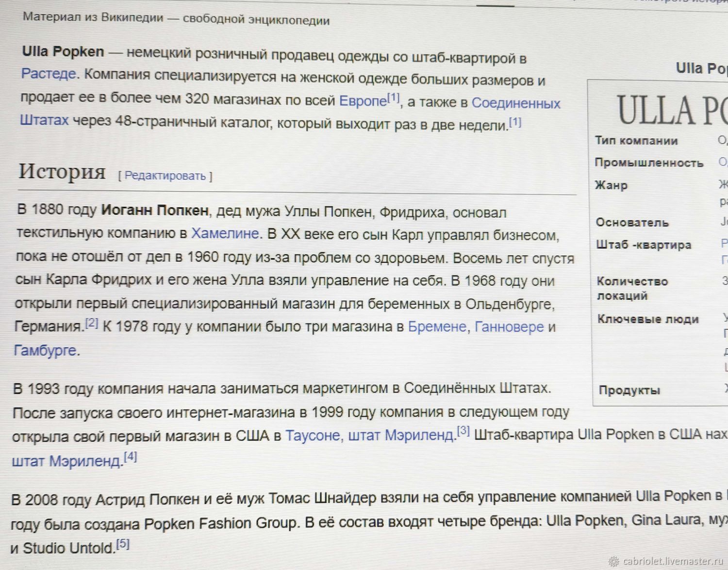Click the text 'Popken Fashion Group'

point(221,523)
